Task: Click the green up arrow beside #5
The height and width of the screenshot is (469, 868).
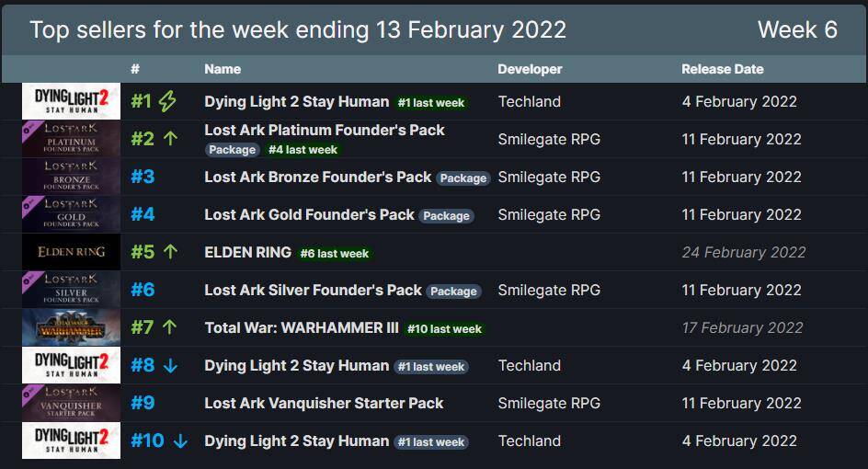Action: pos(169,252)
